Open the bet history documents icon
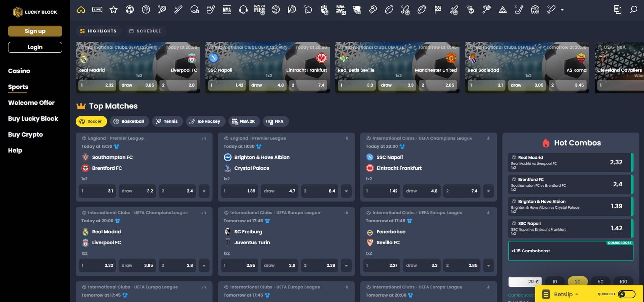The width and height of the screenshot is (644, 302). [617, 10]
